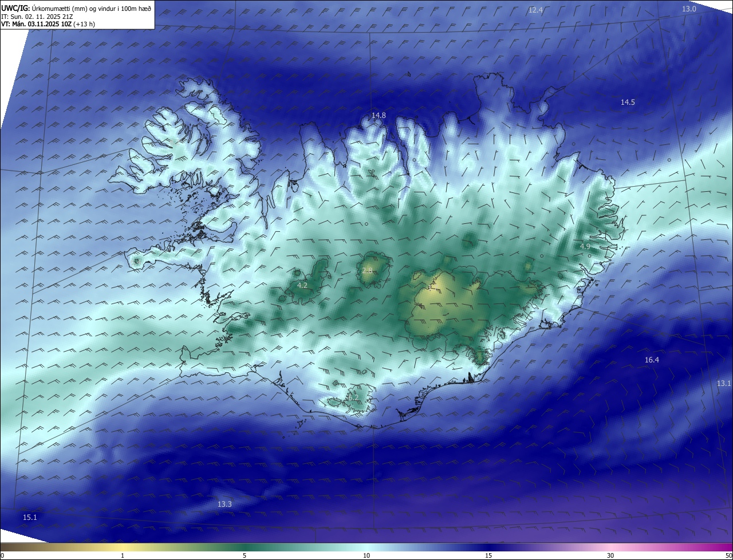
Task: Click the map value label 13.3
Action: tap(224, 504)
